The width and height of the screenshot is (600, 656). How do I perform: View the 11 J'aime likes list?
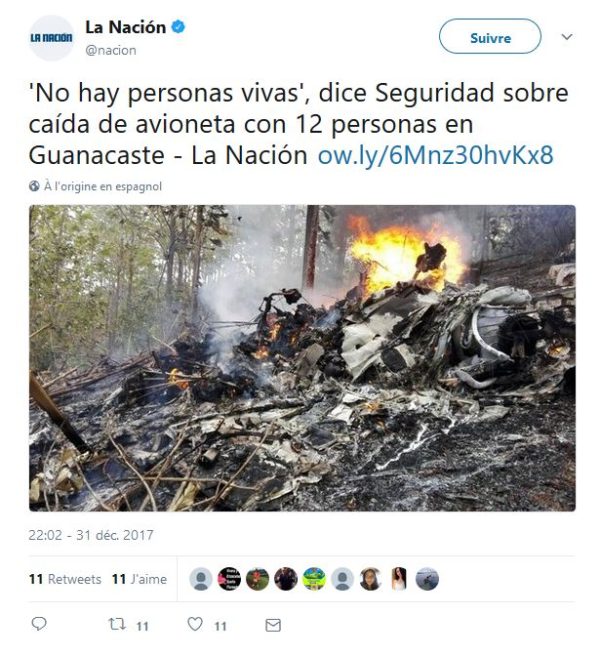tap(139, 579)
